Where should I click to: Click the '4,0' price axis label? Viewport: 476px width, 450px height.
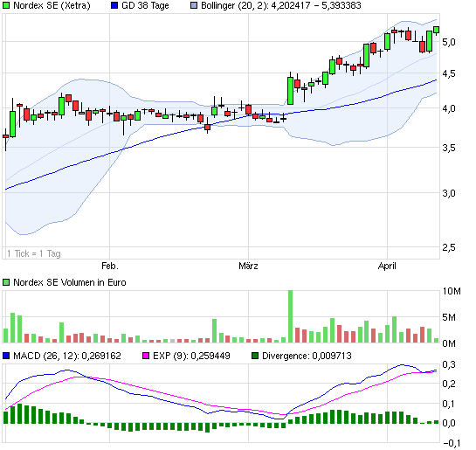[x=449, y=108]
